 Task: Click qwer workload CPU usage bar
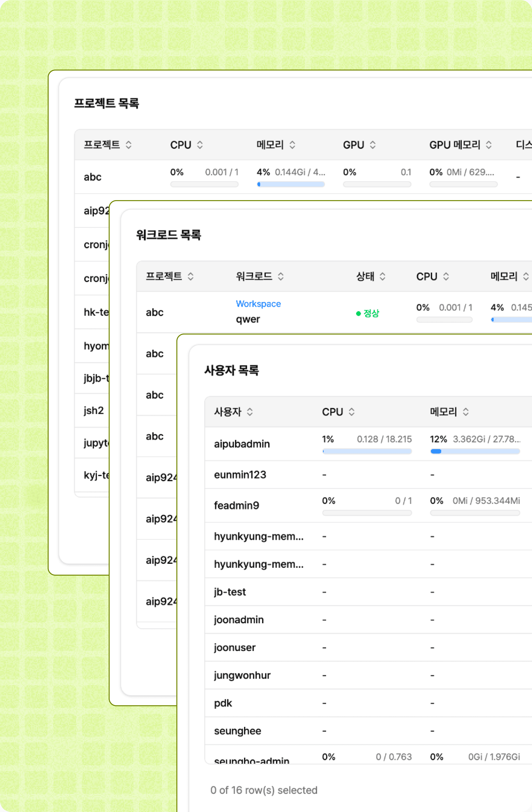444,320
